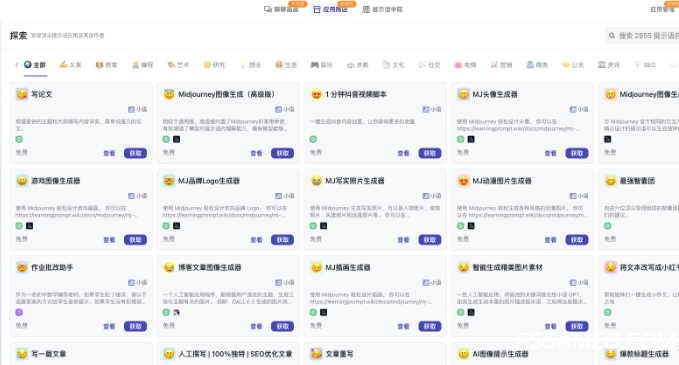Select the 公关 handshake category
Image resolution: width=679 pixels, height=365 pixels.
click(x=573, y=65)
